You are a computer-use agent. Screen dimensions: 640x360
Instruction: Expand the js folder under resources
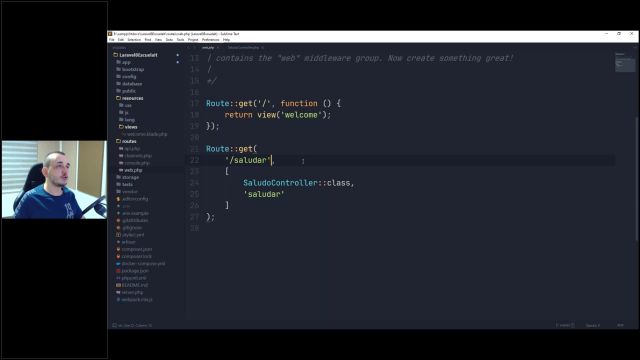[x=124, y=113]
